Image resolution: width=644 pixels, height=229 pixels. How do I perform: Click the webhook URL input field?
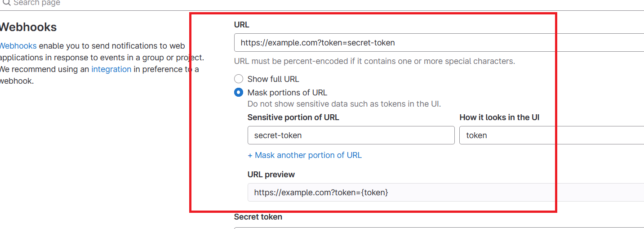438,43
